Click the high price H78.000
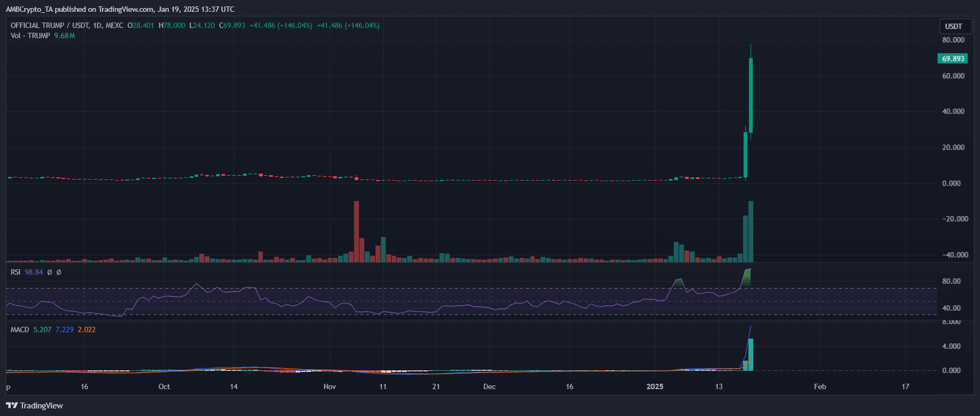The image size is (980, 416). 172,25
